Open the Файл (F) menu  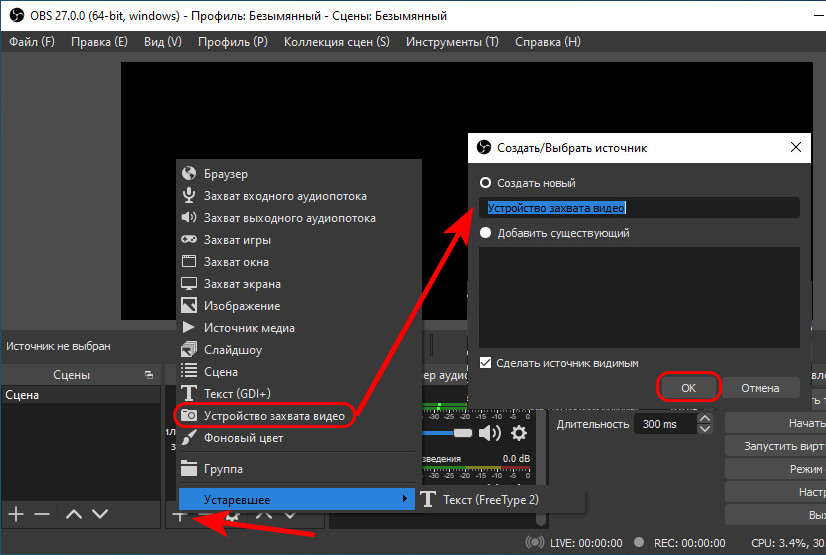tap(32, 42)
